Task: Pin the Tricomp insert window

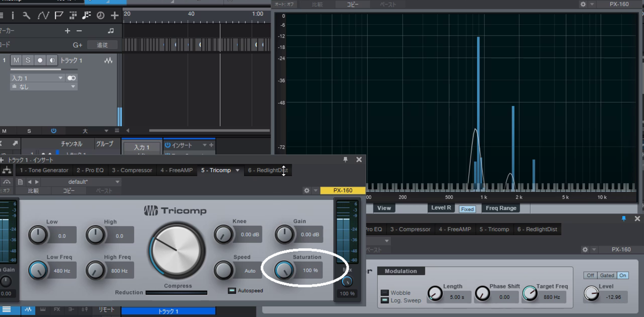Action: click(346, 160)
